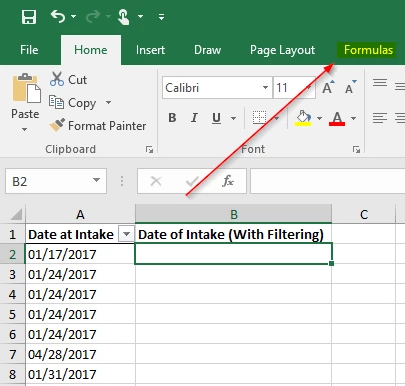The image size is (405, 386).
Task: Select column C header
Action: coord(364,214)
